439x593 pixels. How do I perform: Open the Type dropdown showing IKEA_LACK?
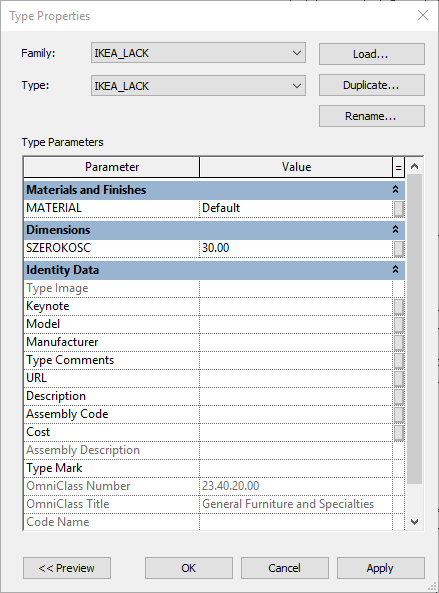click(x=198, y=85)
